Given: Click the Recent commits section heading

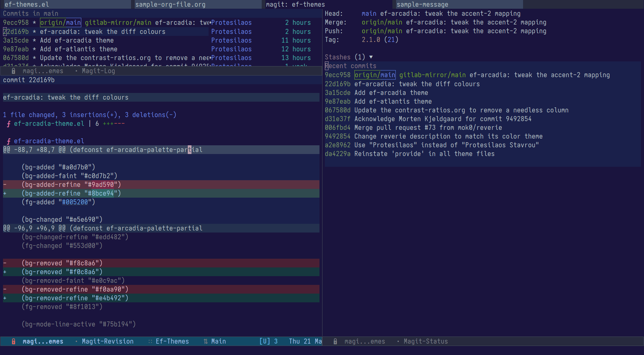Looking at the screenshot, I should point(350,66).
